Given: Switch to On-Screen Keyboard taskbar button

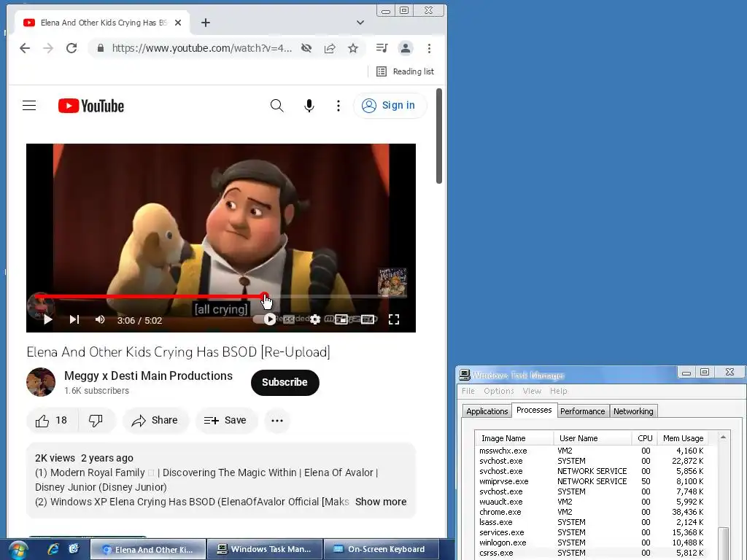Looking at the screenshot, I should point(382,549).
